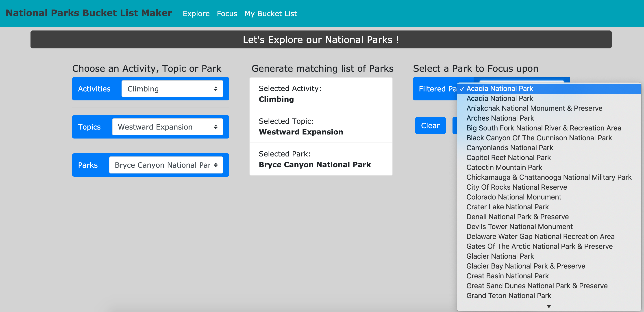The image size is (644, 312).
Task: Select Great Basin National Park
Action: 507,276
